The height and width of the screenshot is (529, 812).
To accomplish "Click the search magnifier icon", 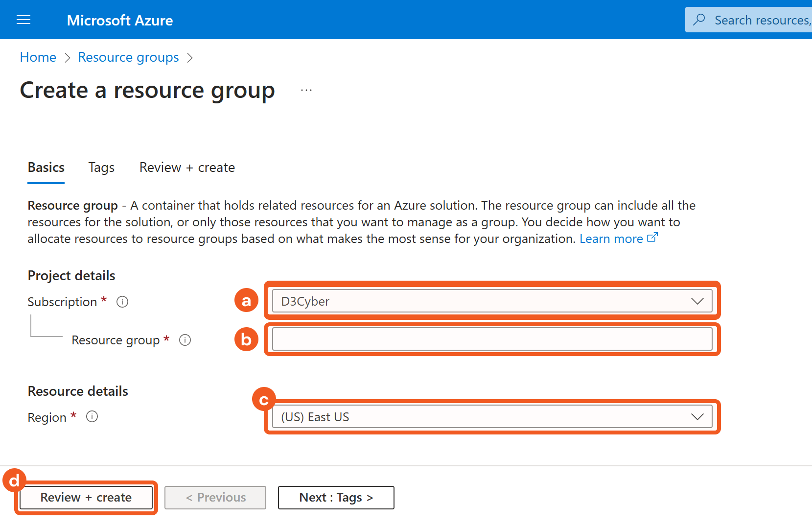I will tap(699, 20).
